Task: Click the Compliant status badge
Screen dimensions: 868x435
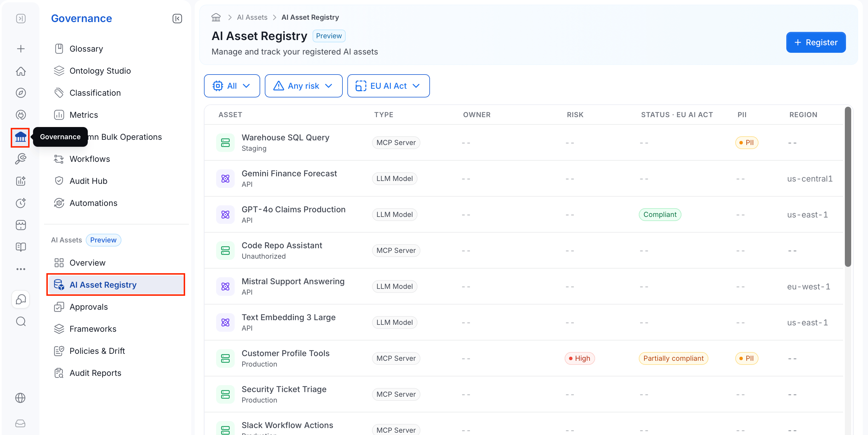Action: click(x=660, y=215)
